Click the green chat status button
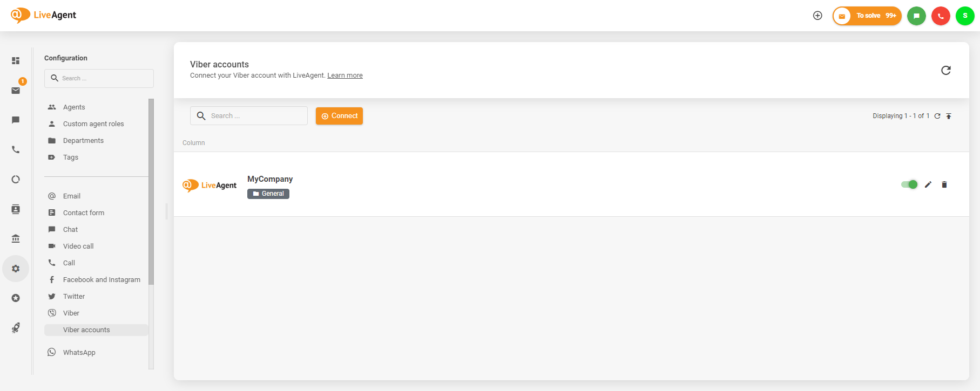This screenshot has width=980, height=391. (x=916, y=16)
